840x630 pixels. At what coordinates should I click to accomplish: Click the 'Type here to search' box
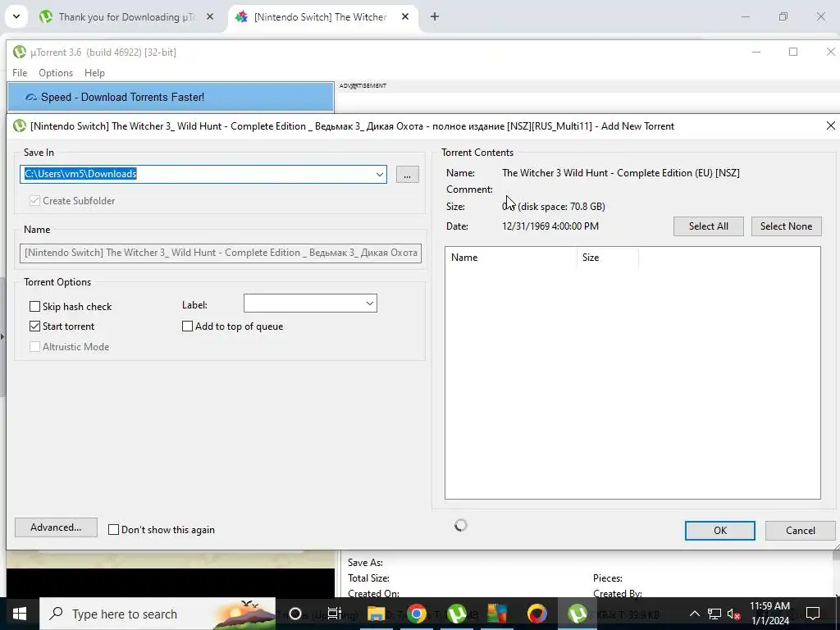157,614
